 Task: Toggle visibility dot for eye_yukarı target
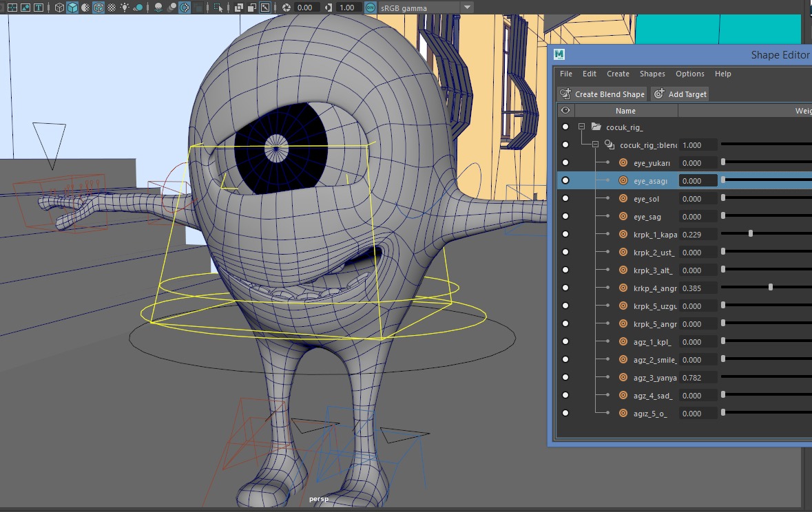click(x=565, y=163)
